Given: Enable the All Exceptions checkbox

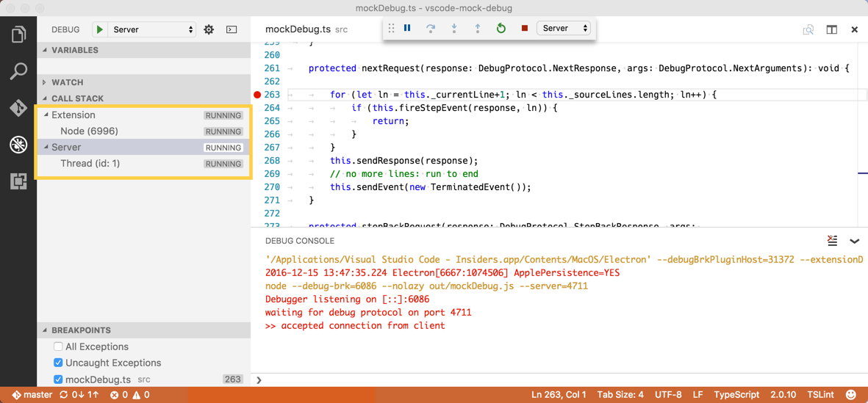Looking at the screenshot, I should tap(58, 346).
